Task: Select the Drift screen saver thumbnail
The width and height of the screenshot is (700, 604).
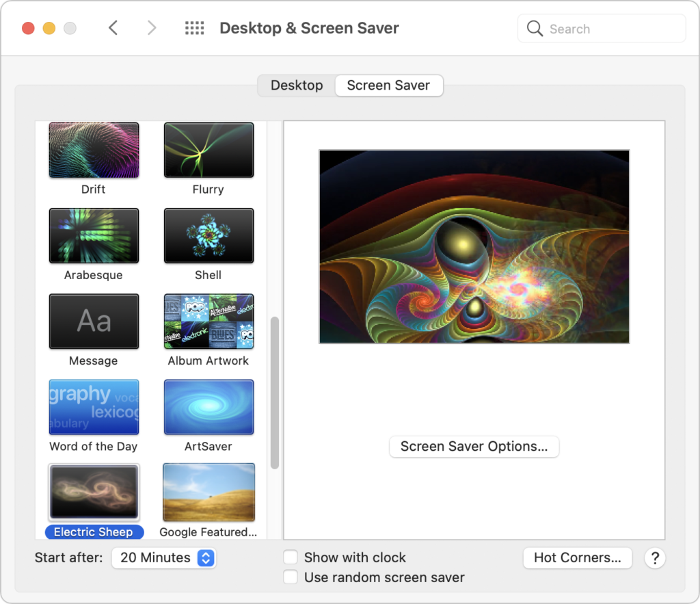Action: pyautogui.click(x=94, y=150)
